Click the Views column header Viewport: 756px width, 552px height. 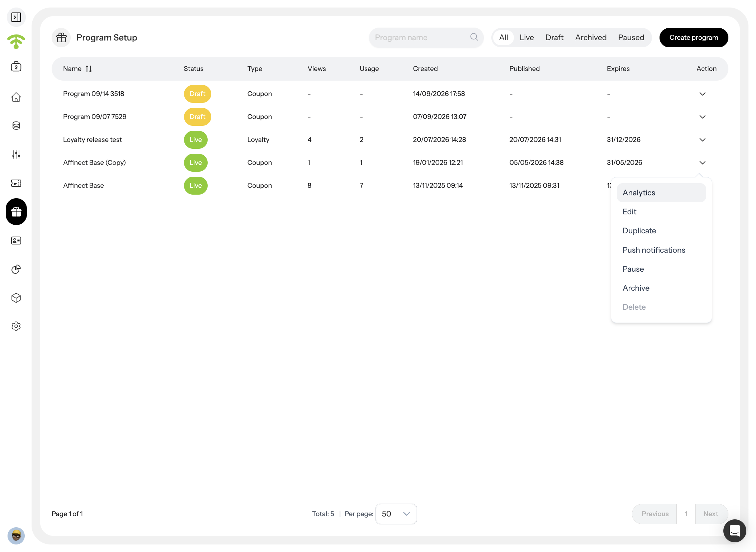click(x=317, y=69)
